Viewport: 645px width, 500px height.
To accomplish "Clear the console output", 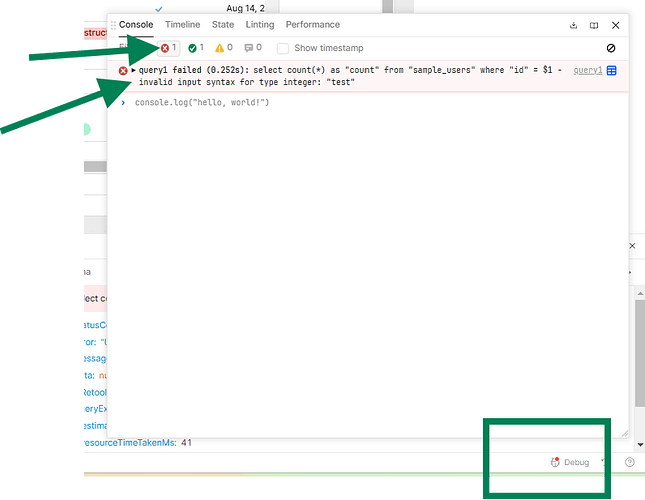I will (611, 48).
